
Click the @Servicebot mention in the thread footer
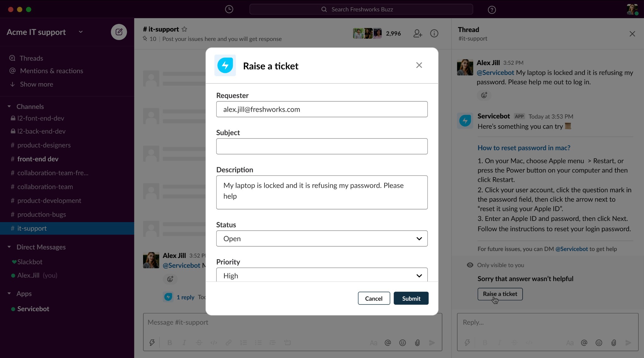pyautogui.click(x=571, y=249)
